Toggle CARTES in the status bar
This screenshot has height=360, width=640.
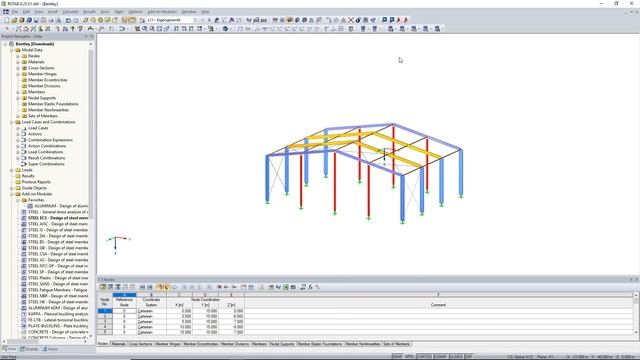[x=424, y=357]
